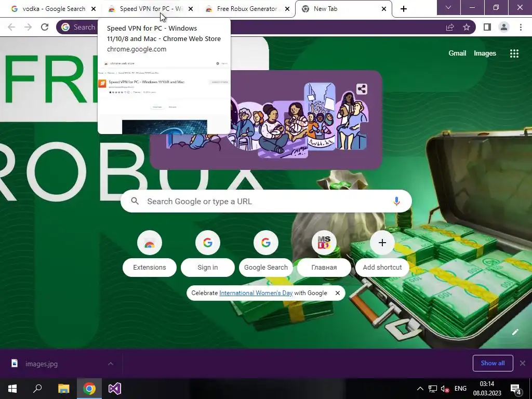Open the Extensions shortcut
Screen dimensions: 532x399
149,254
